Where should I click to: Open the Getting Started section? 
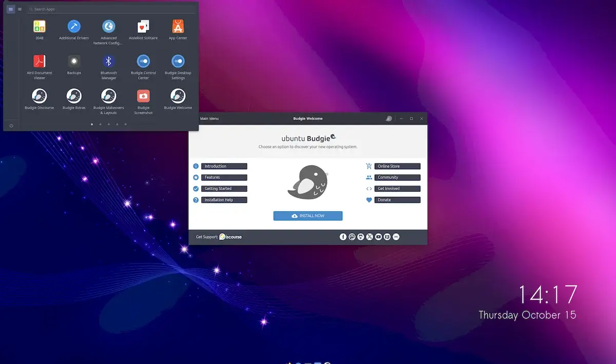coord(224,189)
